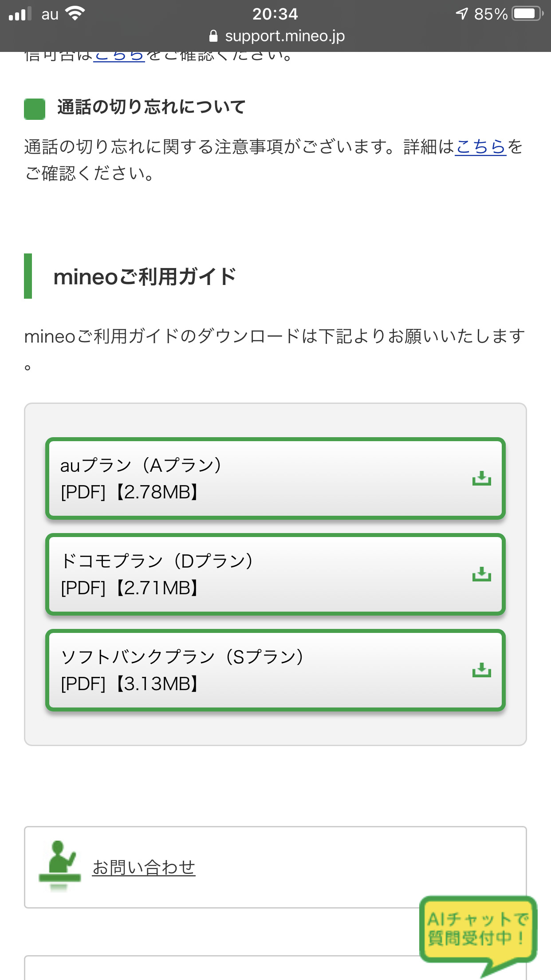551x980 pixels.
Task: Tap the location arrow status icon
Action: pyautogui.click(x=462, y=14)
